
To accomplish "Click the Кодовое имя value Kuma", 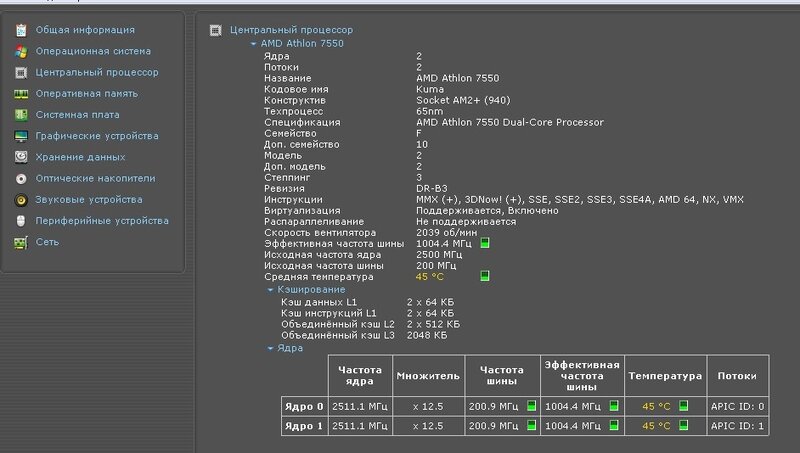I will tap(430, 89).
